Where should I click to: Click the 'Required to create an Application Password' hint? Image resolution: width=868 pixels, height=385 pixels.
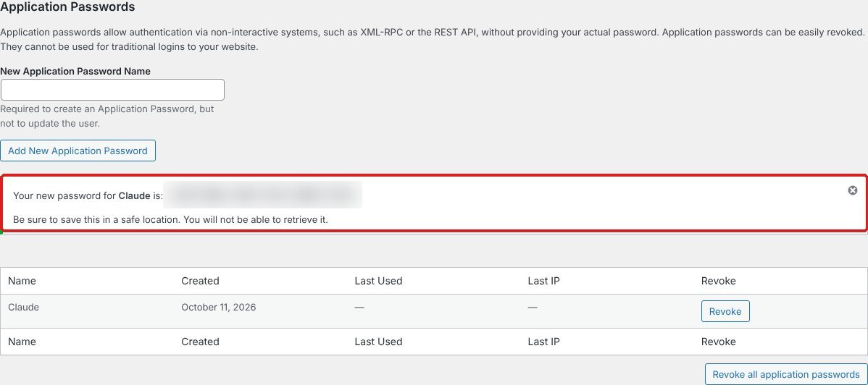point(107,117)
